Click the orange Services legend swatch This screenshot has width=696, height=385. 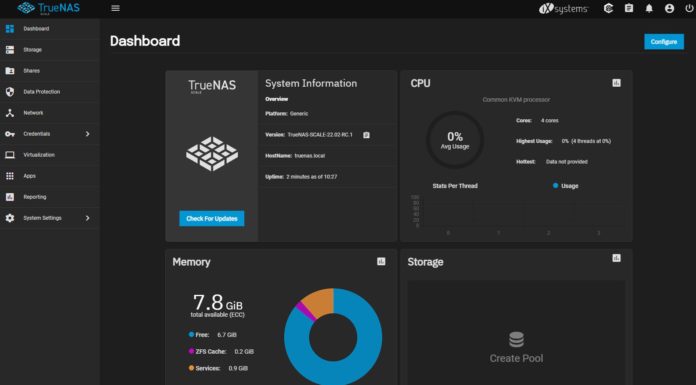pyautogui.click(x=191, y=368)
